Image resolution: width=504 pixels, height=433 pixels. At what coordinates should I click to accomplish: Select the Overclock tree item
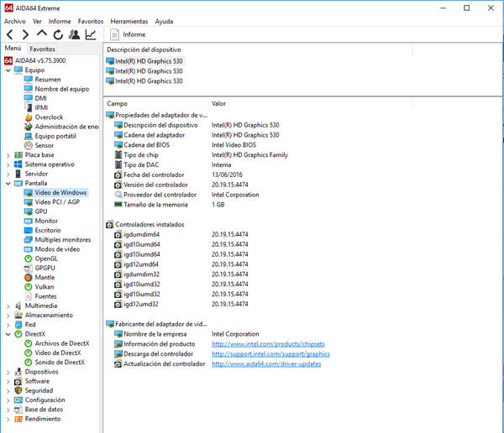pos(49,117)
